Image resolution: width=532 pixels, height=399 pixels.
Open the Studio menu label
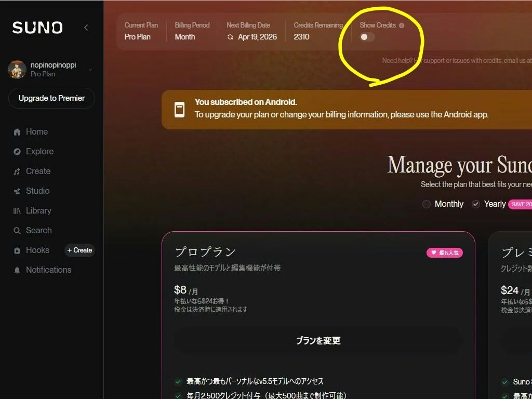[x=37, y=191]
